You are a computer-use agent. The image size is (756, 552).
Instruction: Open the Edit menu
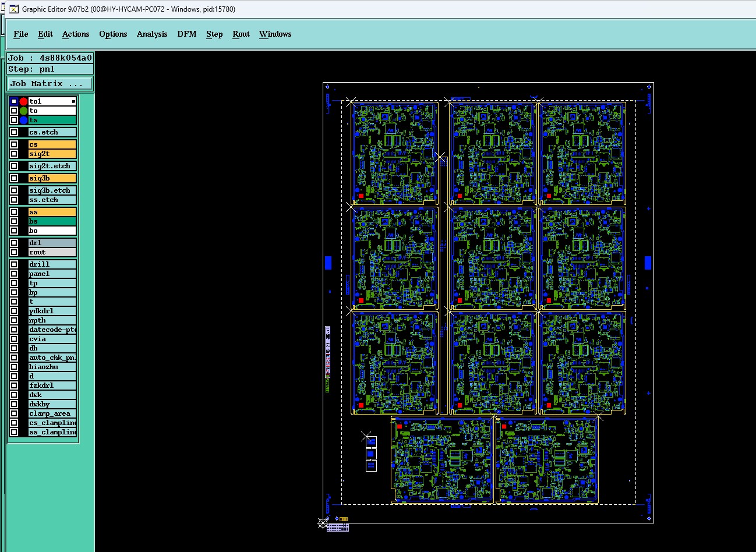(x=45, y=34)
